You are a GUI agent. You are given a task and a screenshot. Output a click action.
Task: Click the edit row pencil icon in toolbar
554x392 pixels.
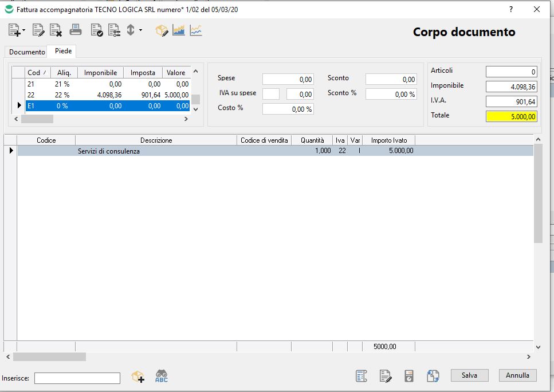[38, 30]
